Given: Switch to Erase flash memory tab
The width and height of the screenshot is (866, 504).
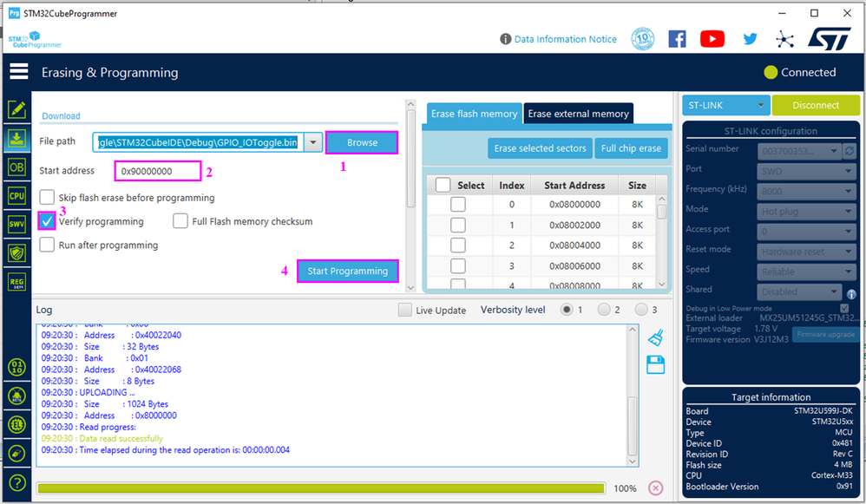Looking at the screenshot, I should tap(474, 114).
